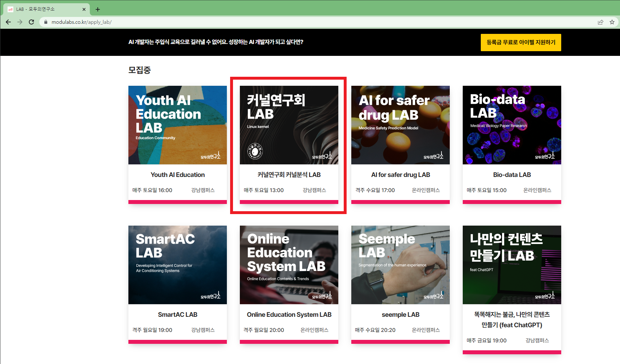Open a new browser tab with plus icon
The height and width of the screenshot is (364, 620).
pyautogui.click(x=98, y=9)
